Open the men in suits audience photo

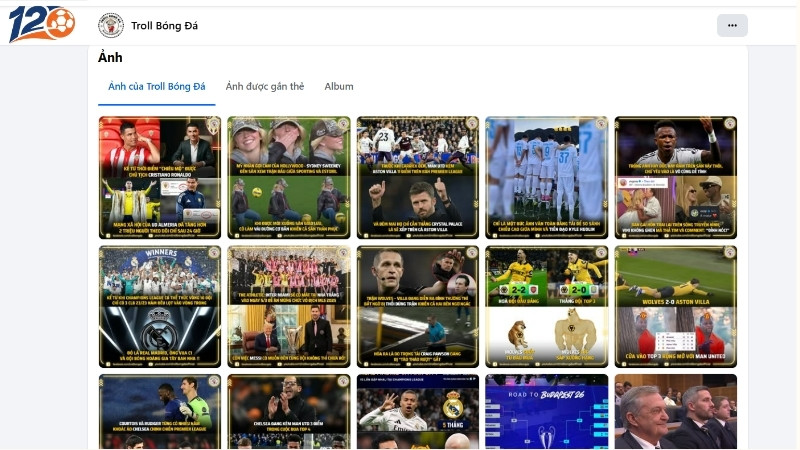click(676, 412)
